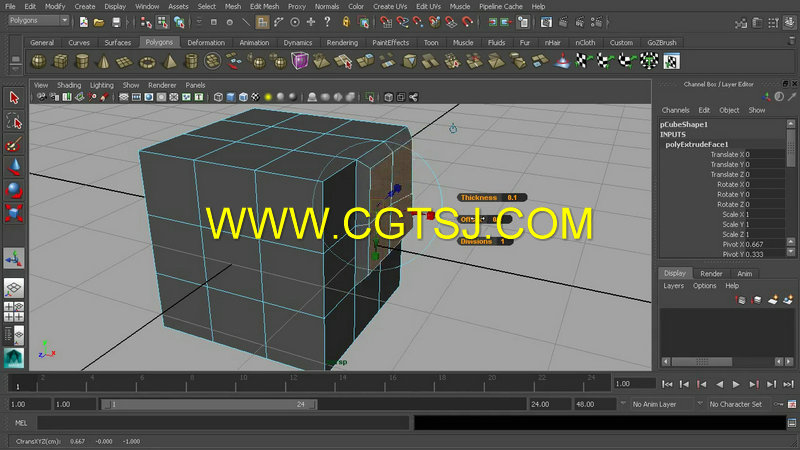Activate the Move Tool cone icon
The height and width of the screenshot is (450, 800).
tap(14, 167)
